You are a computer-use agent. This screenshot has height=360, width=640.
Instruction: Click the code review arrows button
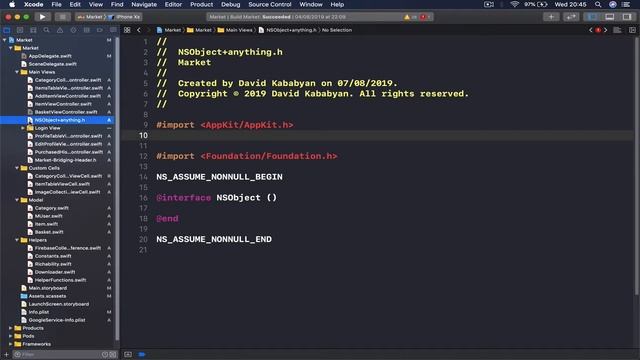[571, 17]
